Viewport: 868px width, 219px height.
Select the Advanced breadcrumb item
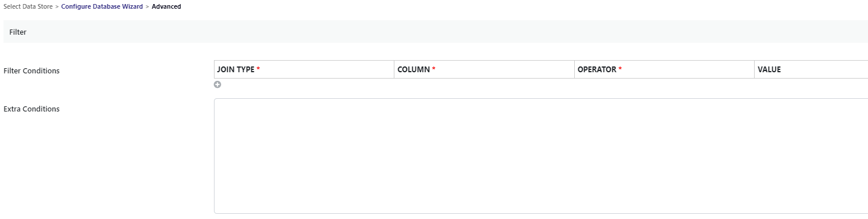coord(167,7)
